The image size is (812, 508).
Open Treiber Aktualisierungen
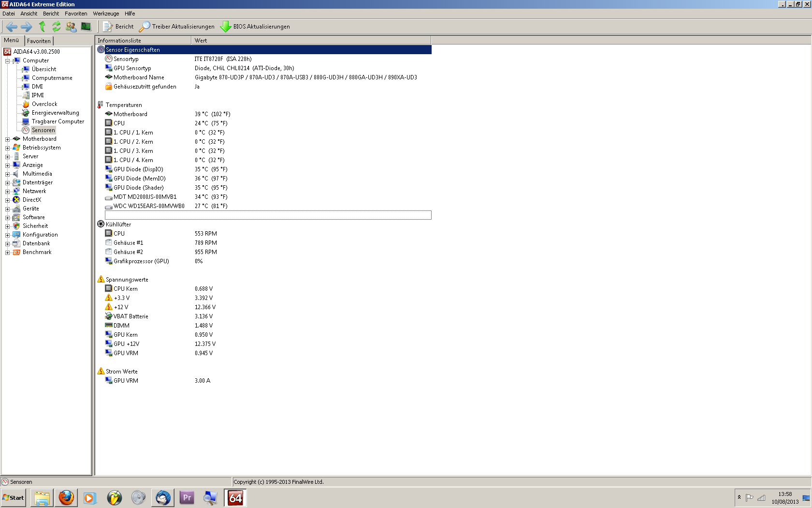[x=177, y=27]
